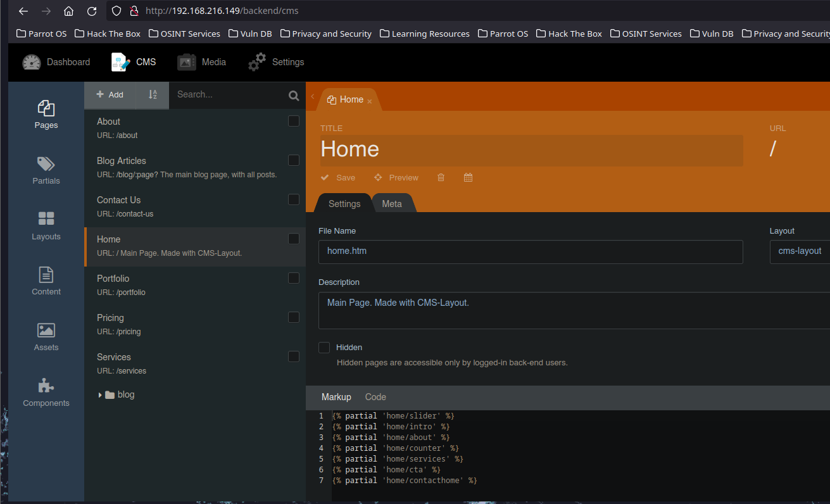The image size is (830, 504).
Task: Click the blog folder icon
Action: click(110, 395)
